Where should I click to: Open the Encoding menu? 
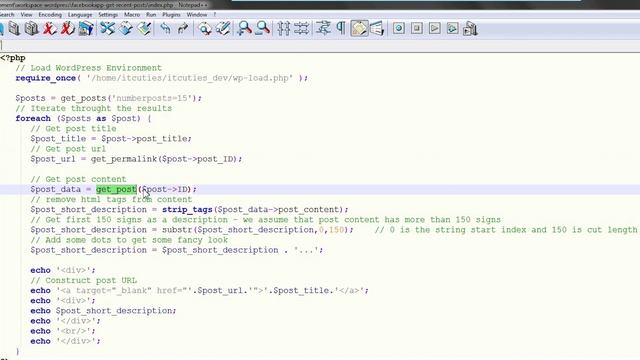(50, 15)
